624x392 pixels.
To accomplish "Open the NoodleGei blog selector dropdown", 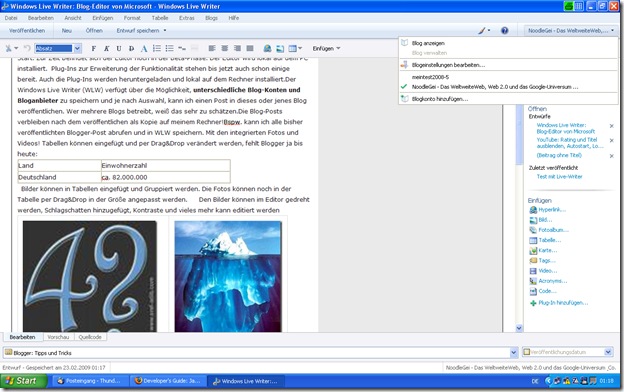I will pyautogui.click(x=571, y=31).
